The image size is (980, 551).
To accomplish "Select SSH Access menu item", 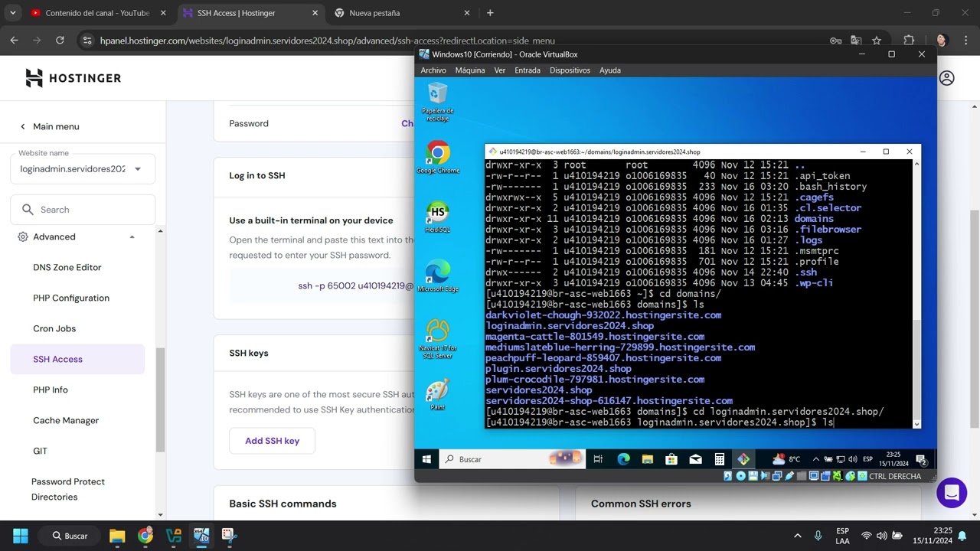I will click(x=77, y=360).
